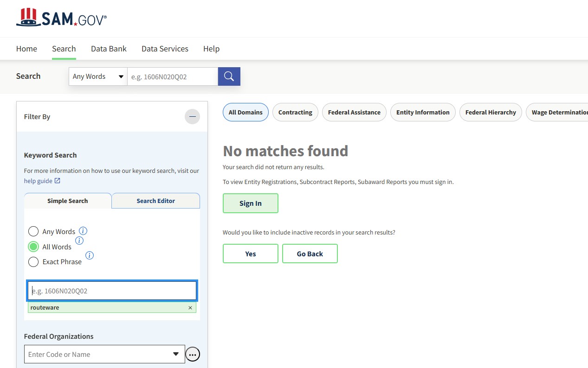Collapse the Filter By panel
Screen dimensions: 588x368
click(x=192, y=117)
